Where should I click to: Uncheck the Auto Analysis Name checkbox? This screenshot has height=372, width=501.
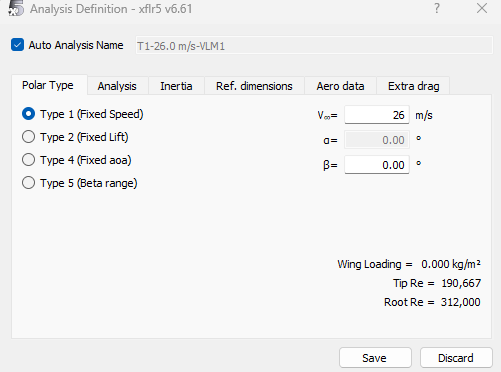point(17,45)
